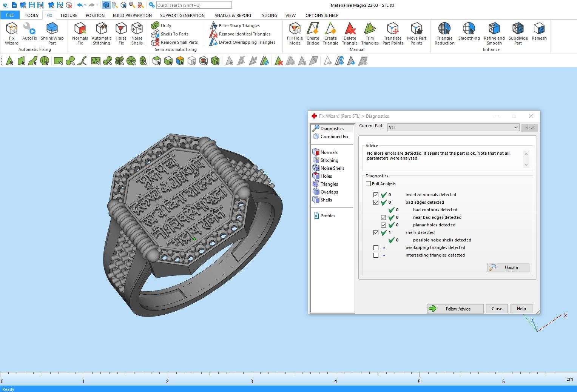Viewport: 577px width, 392px height.
Task: Click the Triangle Reduction icon
Action: tap(444, 33)
